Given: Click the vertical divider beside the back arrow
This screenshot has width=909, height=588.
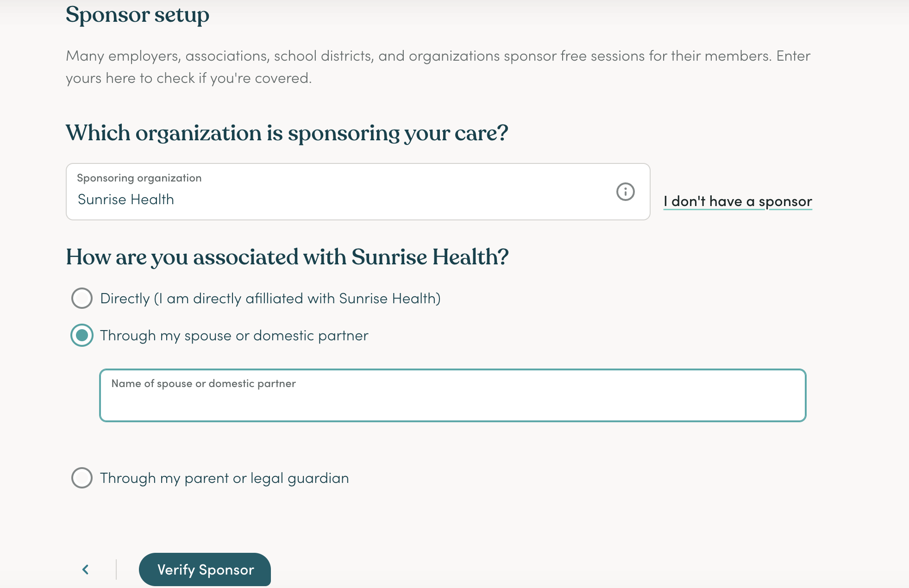Looking at the screenshot, I should [116, 569].
